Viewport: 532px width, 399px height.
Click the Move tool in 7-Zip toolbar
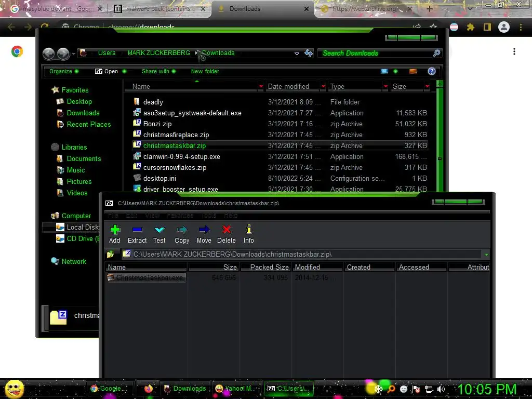204,234
